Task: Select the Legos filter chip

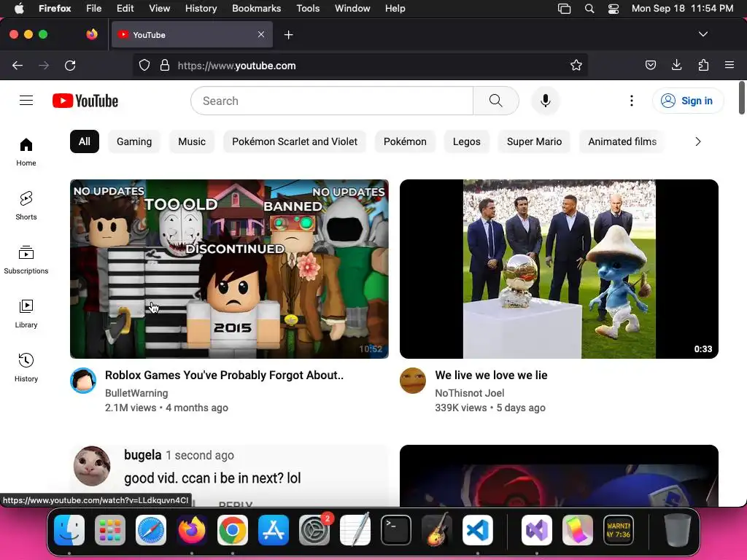Action: pos(466,141)
